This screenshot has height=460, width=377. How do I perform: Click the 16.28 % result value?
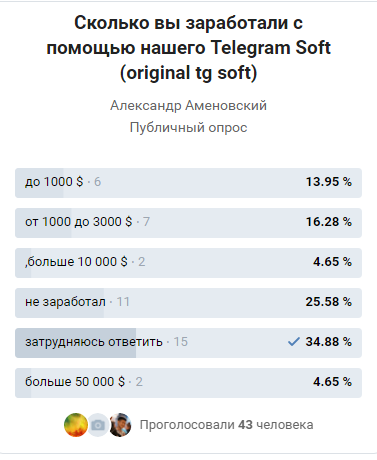coord(329,222)
